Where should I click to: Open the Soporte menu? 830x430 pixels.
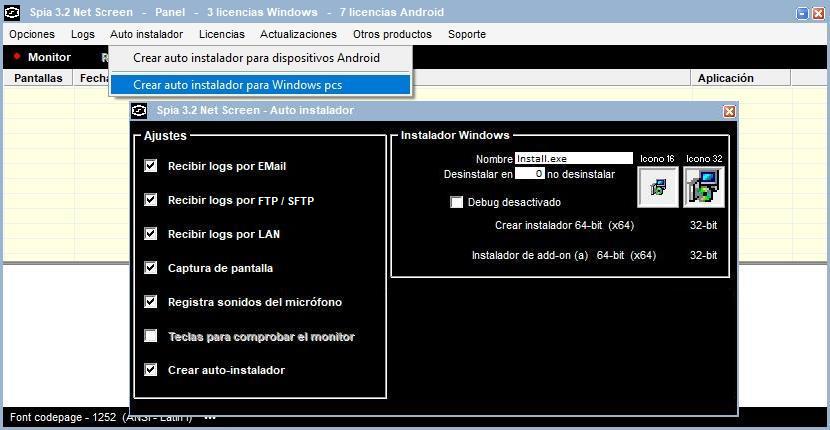[467, 34]
